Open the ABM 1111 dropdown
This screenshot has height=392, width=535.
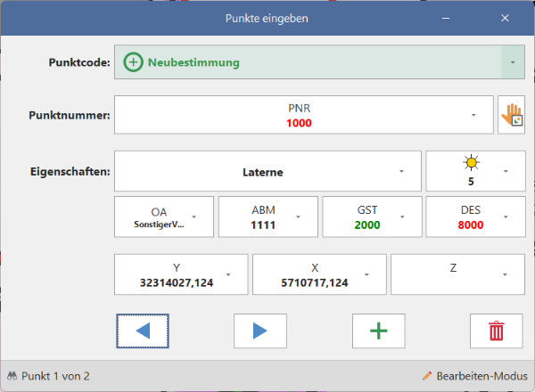[x=300, y=217]
